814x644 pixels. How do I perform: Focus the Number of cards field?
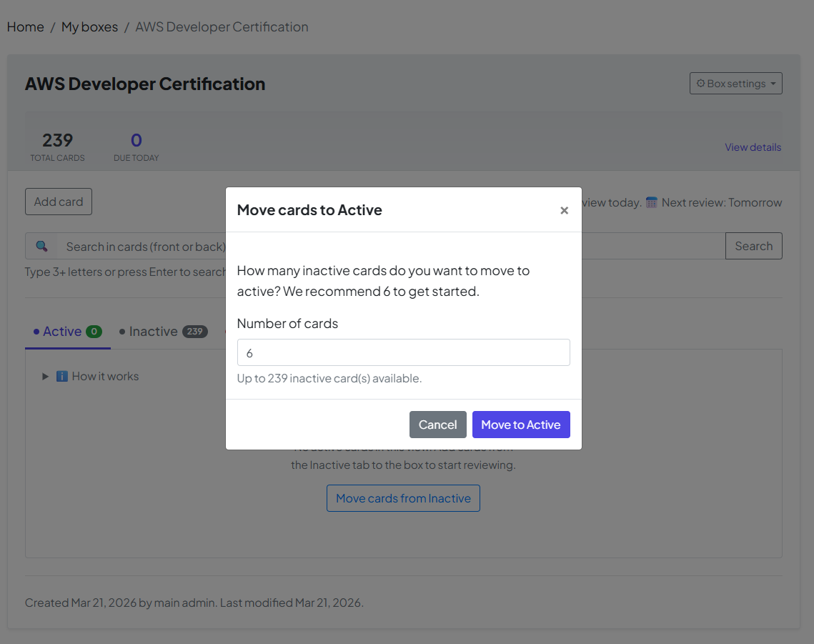coord(403,352)
